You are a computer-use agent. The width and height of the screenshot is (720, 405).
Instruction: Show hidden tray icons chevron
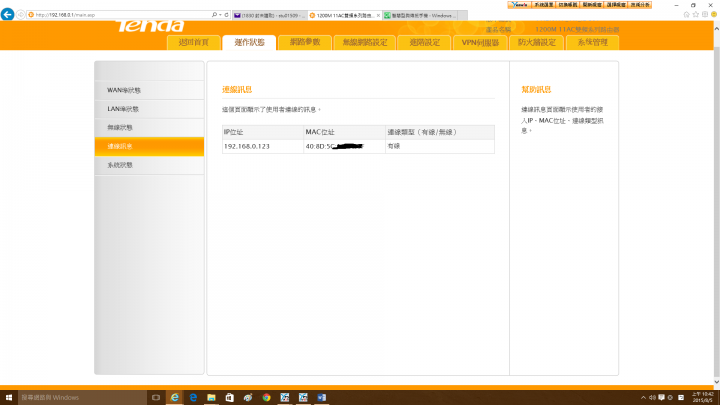(643, 398)
